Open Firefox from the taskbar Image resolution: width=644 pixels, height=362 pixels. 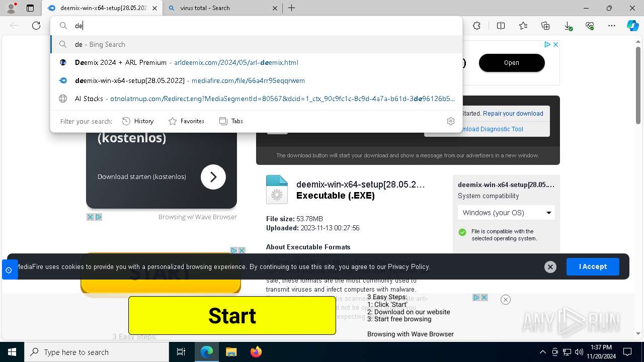(x=256, y=352)
